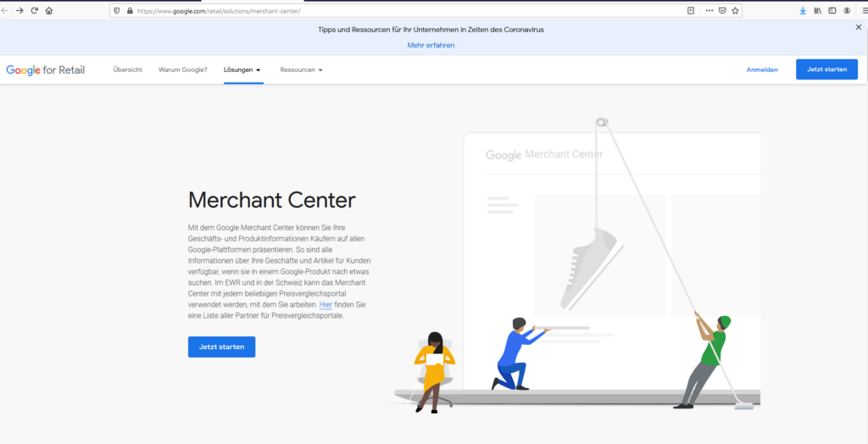
Task: Save page to Pocket icon
Action: click(722, 11)
